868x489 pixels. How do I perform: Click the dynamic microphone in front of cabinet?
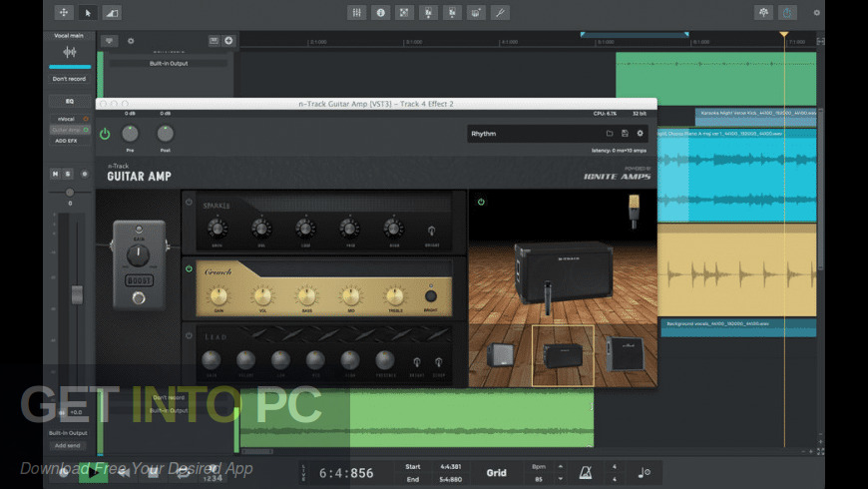[x=548, y=298]
